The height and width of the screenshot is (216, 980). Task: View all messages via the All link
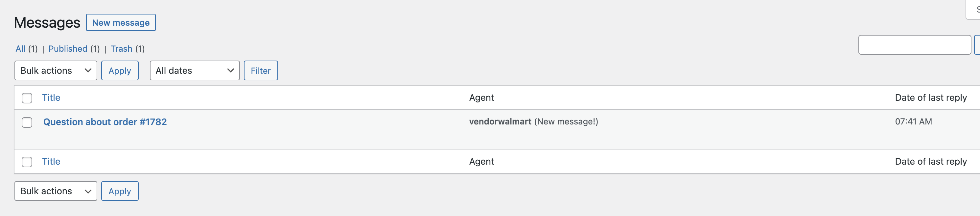pyautogui.click(x=20, y=49)
